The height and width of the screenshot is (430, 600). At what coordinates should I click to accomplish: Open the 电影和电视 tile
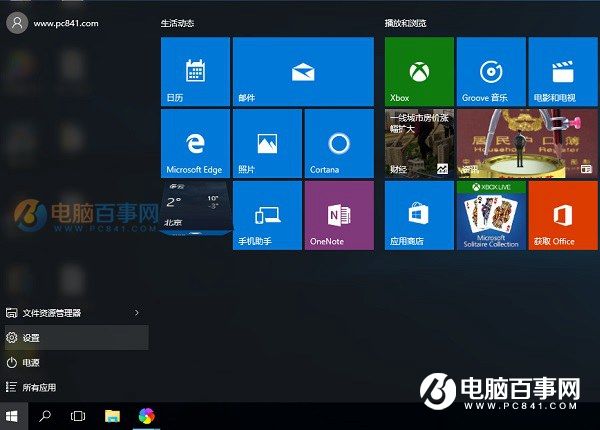[562, 72]
